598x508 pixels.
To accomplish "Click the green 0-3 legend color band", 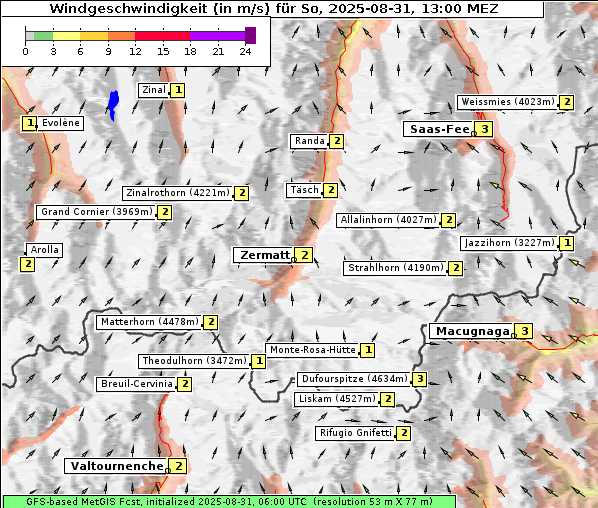I will [43, 36].
